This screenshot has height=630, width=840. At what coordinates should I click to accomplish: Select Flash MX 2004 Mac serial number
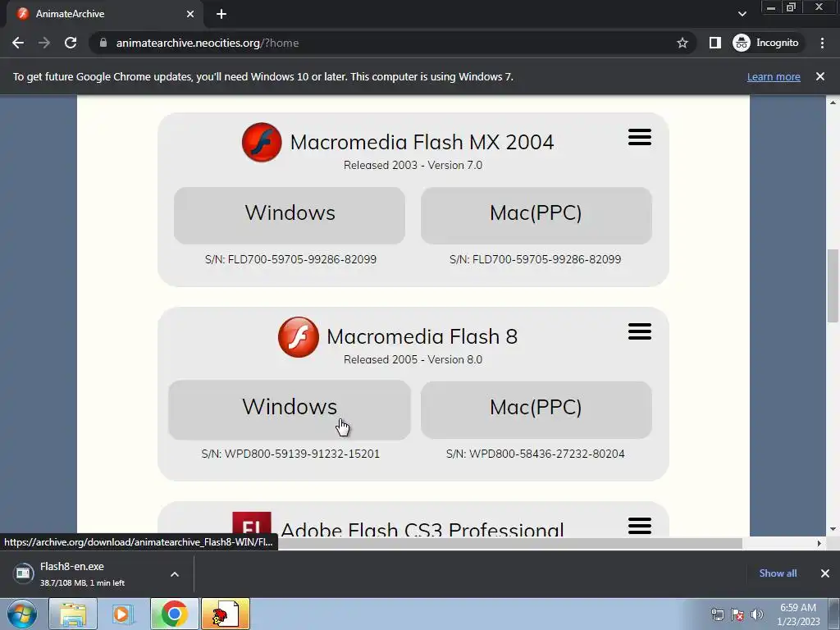[535, 259]
